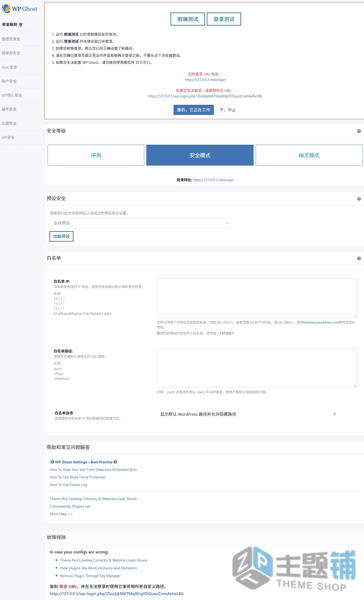Open How To Use Events Log link

[68, 485]
